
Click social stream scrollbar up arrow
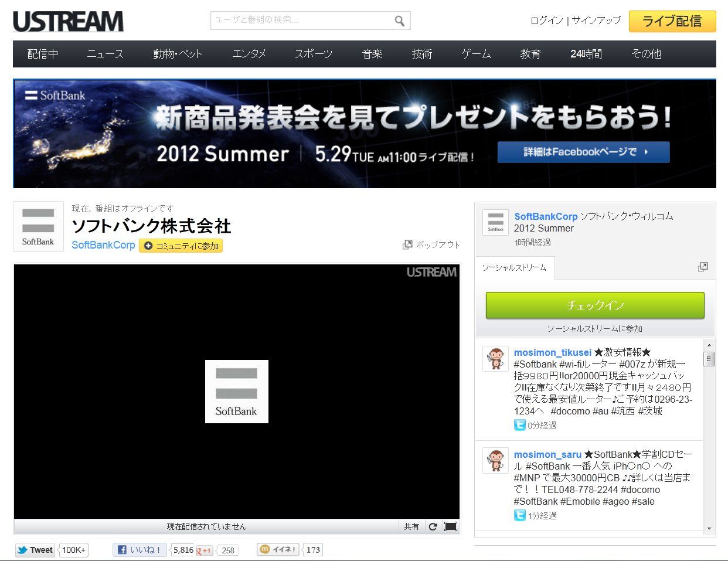click(x=709, y=345)
